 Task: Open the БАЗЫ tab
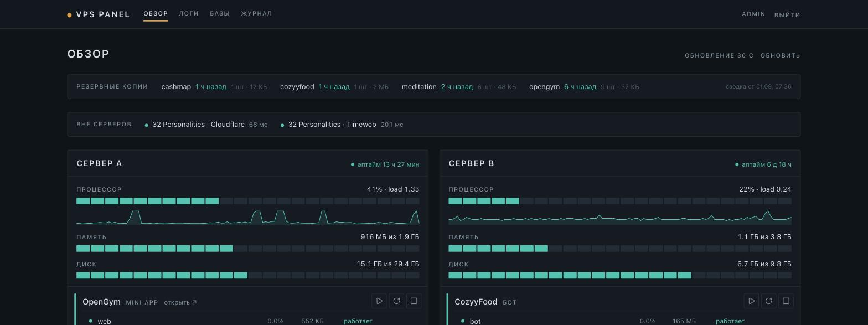(220, 13)
